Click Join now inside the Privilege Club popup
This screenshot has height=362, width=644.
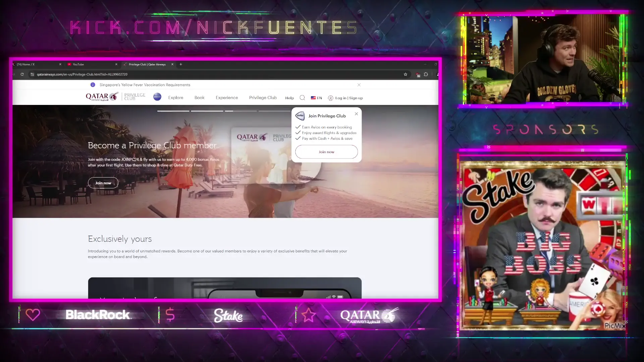[x=326, y=152]
